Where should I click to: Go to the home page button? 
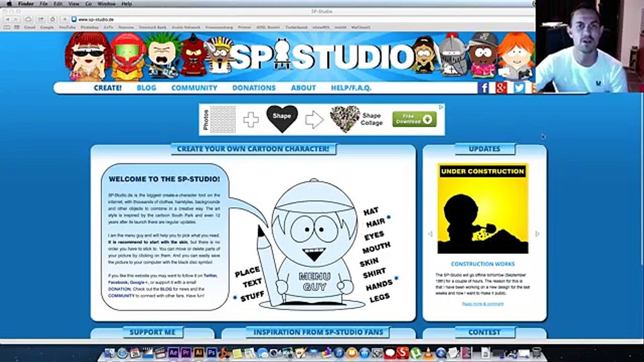pyautogui.click(x=53, y=19)
